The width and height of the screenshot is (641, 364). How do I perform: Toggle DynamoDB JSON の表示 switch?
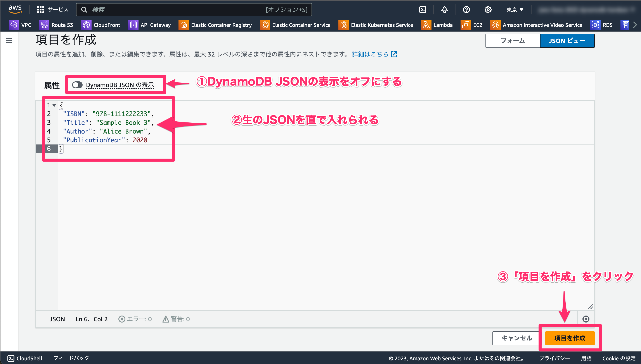pos(77,85)
